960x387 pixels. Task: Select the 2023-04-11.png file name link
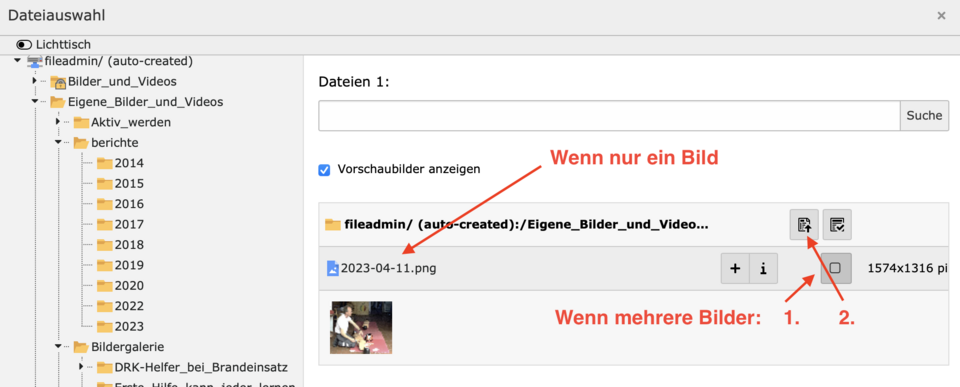tap(388, 268)
